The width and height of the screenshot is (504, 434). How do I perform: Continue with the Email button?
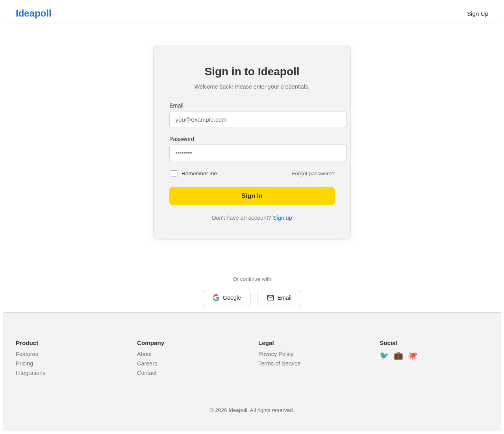click(279, 298)
